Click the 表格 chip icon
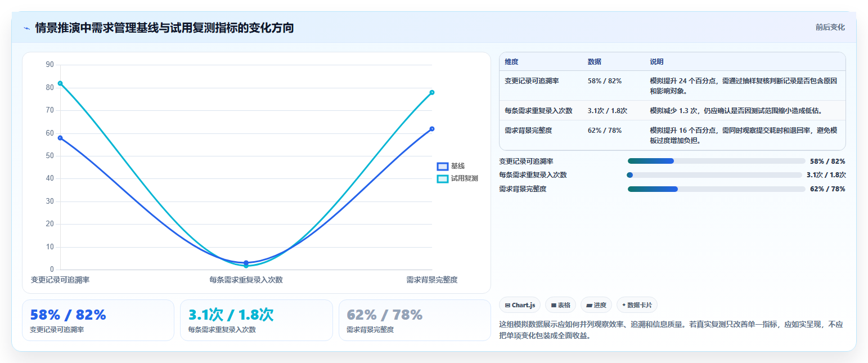Image resolution: width=868 pixels, height=363 pixels. coord(554,305)
